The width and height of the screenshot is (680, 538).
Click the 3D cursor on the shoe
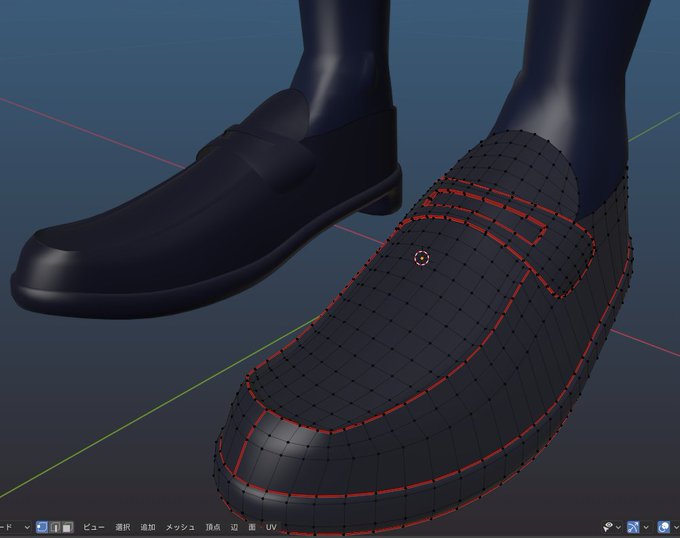pyautogui.click(x=422, y=258)
